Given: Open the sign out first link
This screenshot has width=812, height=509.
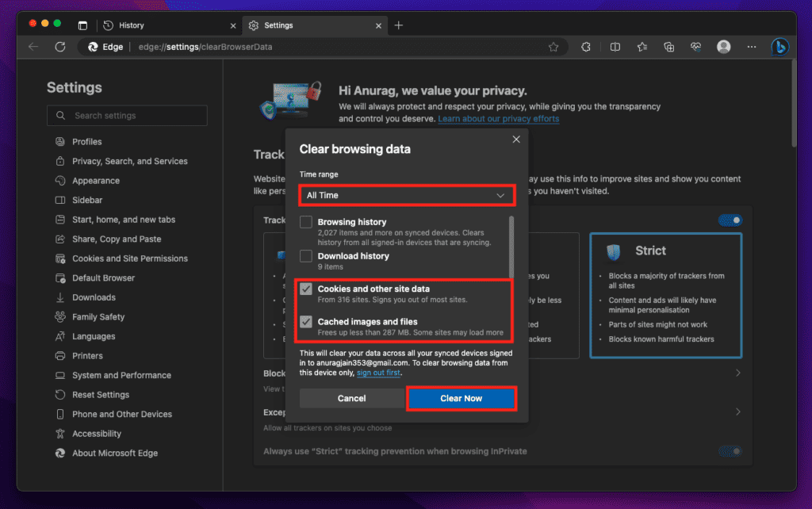Looking at the screenshot, I should tap(378, 372).
